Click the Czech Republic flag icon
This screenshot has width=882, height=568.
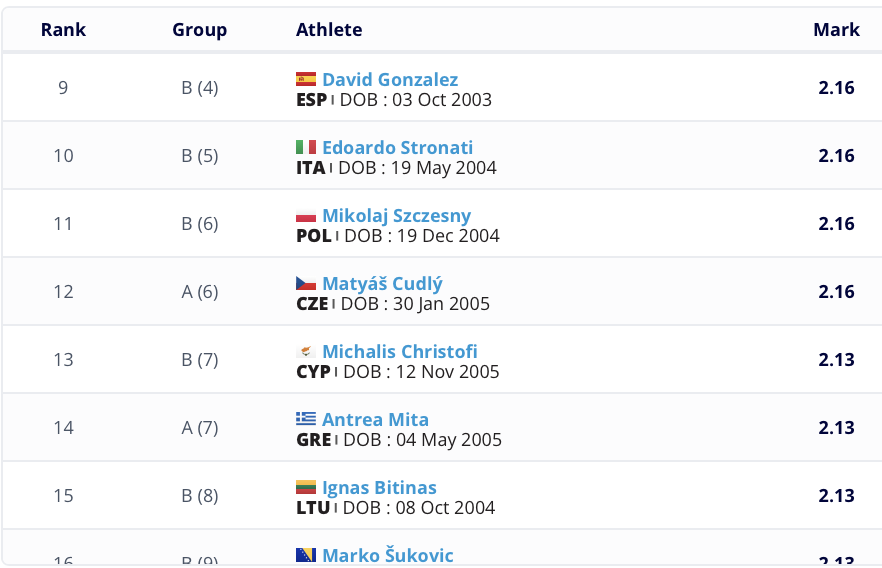(306, 283)
